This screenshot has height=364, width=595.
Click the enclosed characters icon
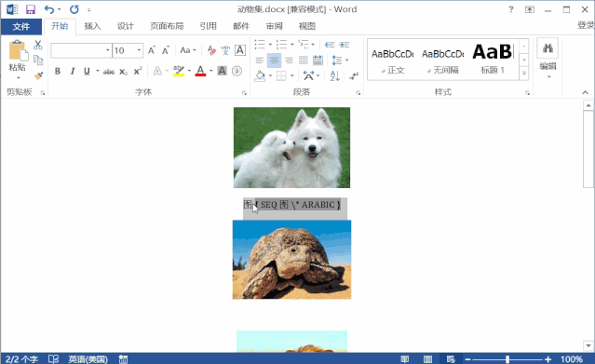click(237, 71)
